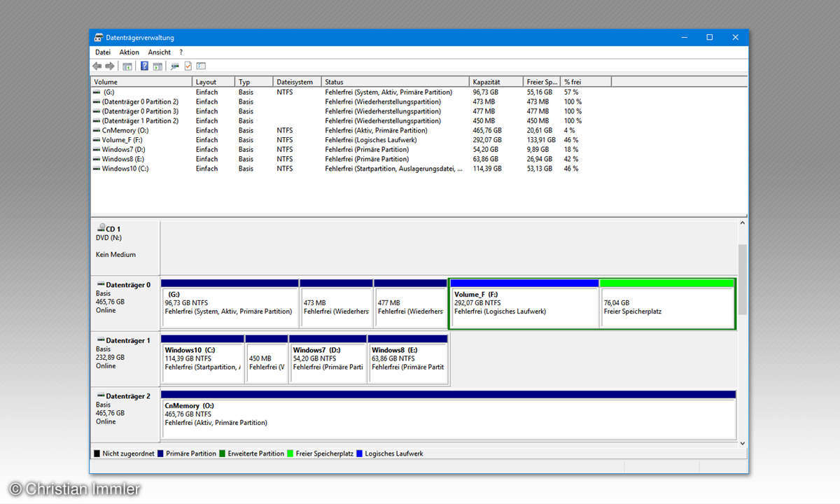840x504 pixels.
Task: Open the Aktion menu
Action: click(129, 52)
